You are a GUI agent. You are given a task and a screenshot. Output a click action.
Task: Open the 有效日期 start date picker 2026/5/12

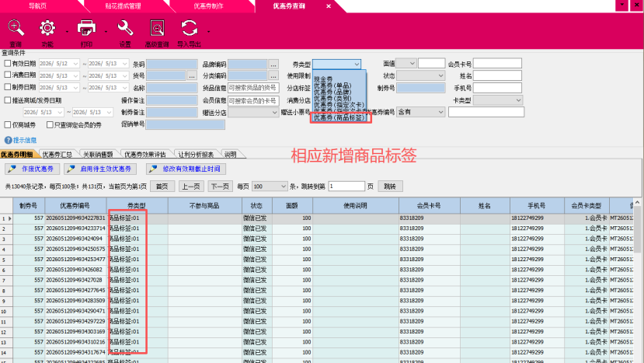(59, 64)
